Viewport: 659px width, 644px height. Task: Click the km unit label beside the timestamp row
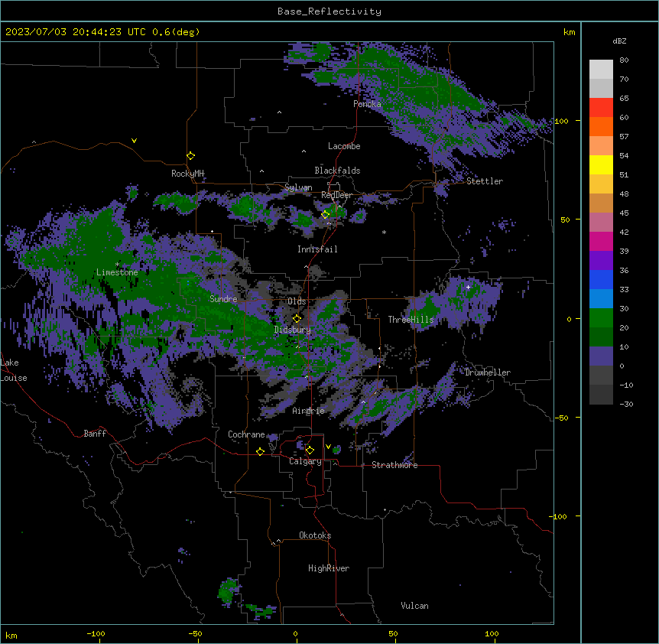(x=570, y=32)
